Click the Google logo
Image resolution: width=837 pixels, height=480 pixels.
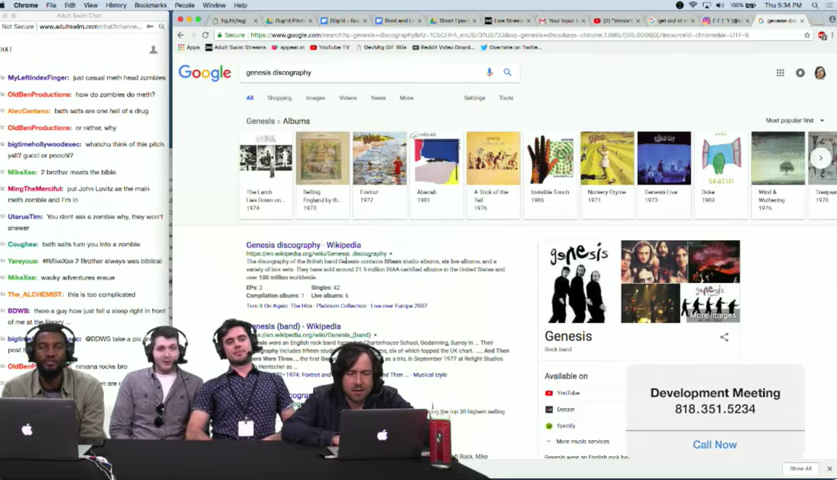coord(205,73)
